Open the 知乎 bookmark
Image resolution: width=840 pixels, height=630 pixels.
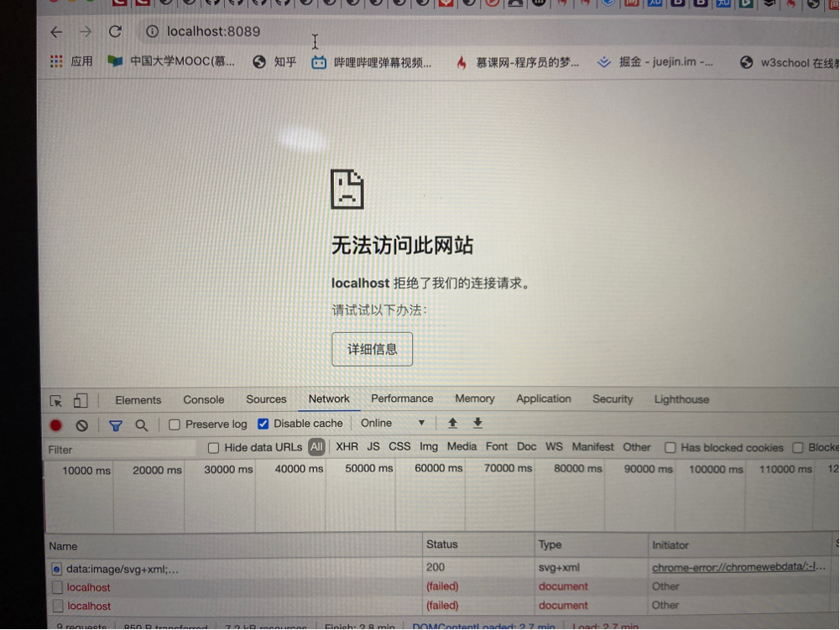[x=274, y=62]
